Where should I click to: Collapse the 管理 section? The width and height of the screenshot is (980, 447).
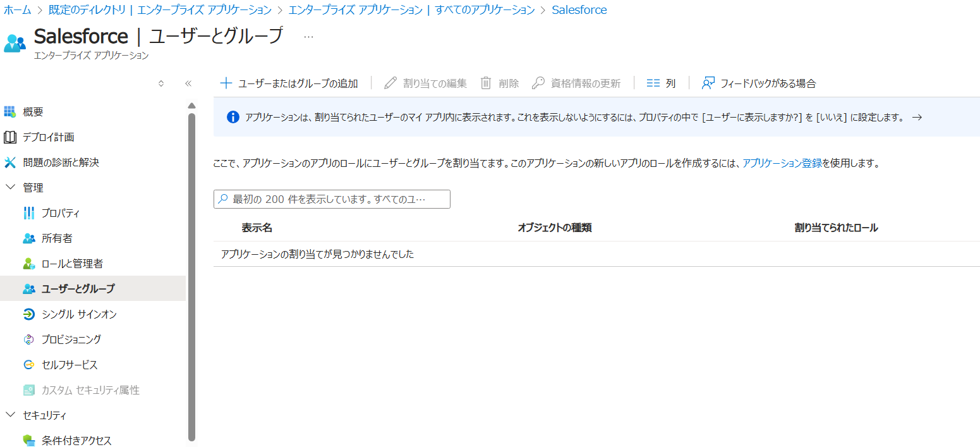pos(10,188)
